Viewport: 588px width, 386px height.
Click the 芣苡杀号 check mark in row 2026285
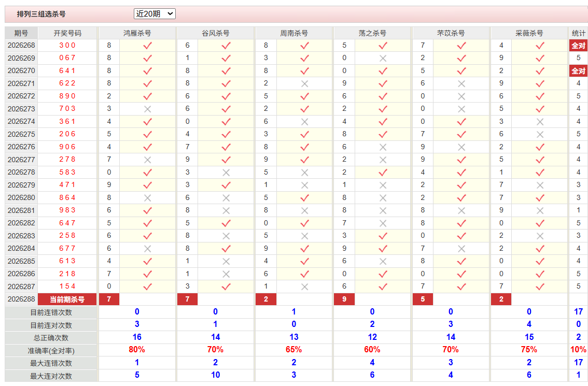[x=461, y=261]
